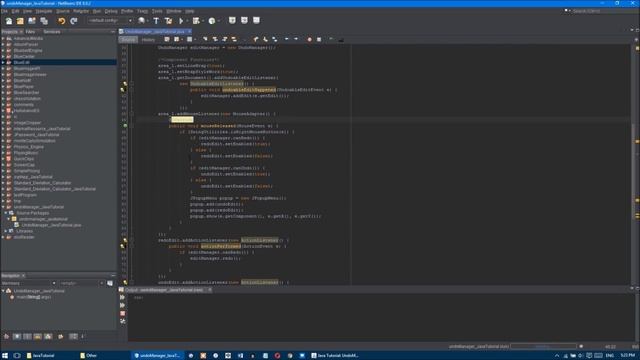Screen dimensions: 640x360
Task: Open the Windows Start menu
Action: pyautogui.click(x=5, y=356)
